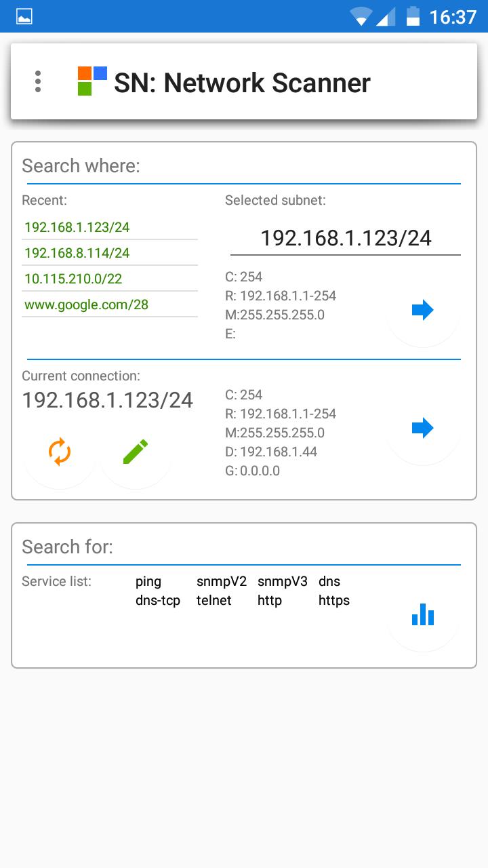This screenshot has width=488, height=868.
Task: Tap the dns-tcp service
Action: [x=158, y=601]
